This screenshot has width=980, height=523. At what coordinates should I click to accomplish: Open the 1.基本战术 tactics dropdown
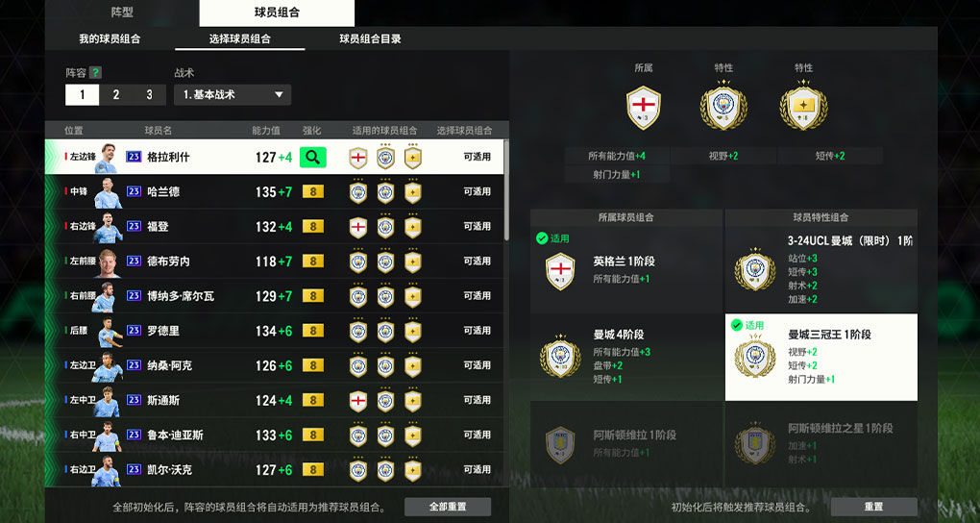[x=233, y=95]
